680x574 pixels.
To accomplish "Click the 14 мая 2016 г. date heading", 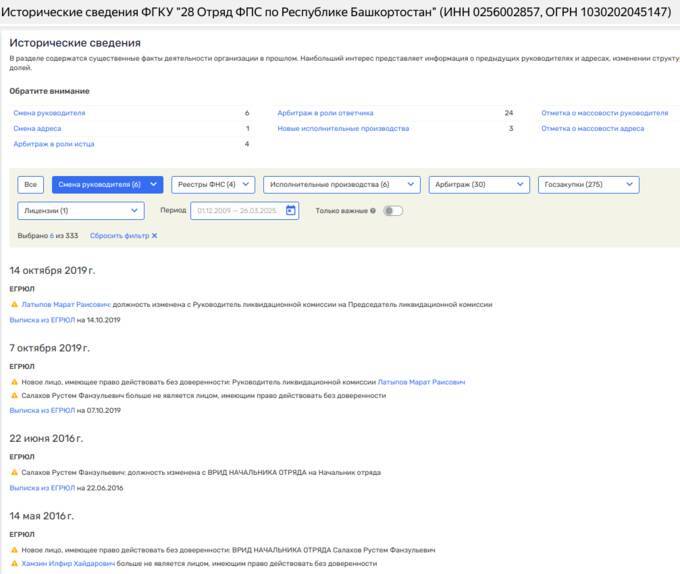I will tap(42, 516).
